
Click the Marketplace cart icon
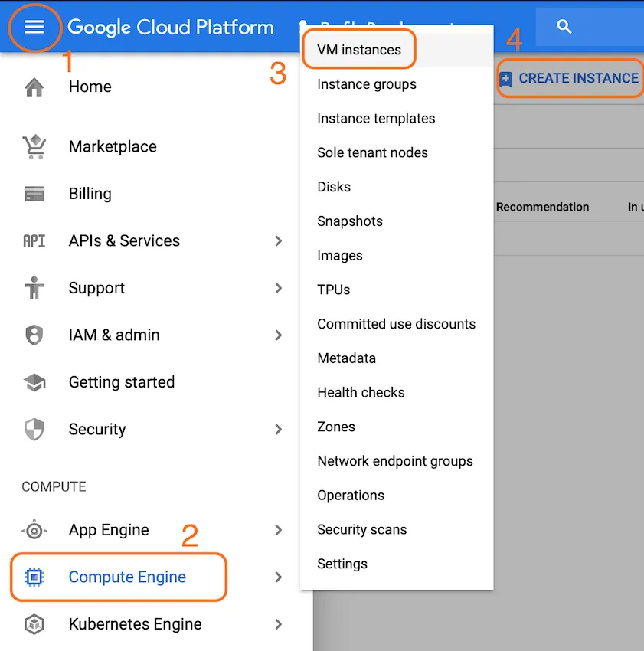pos(34,146)
